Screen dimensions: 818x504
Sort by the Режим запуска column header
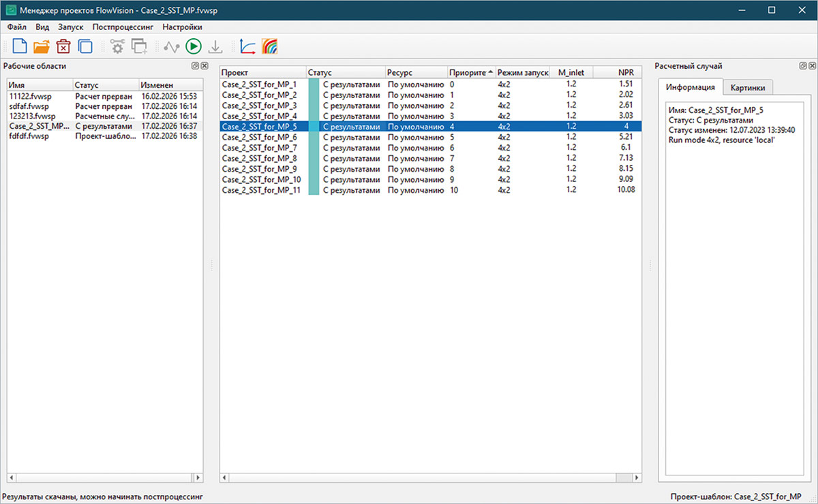[x=522, y=72]
